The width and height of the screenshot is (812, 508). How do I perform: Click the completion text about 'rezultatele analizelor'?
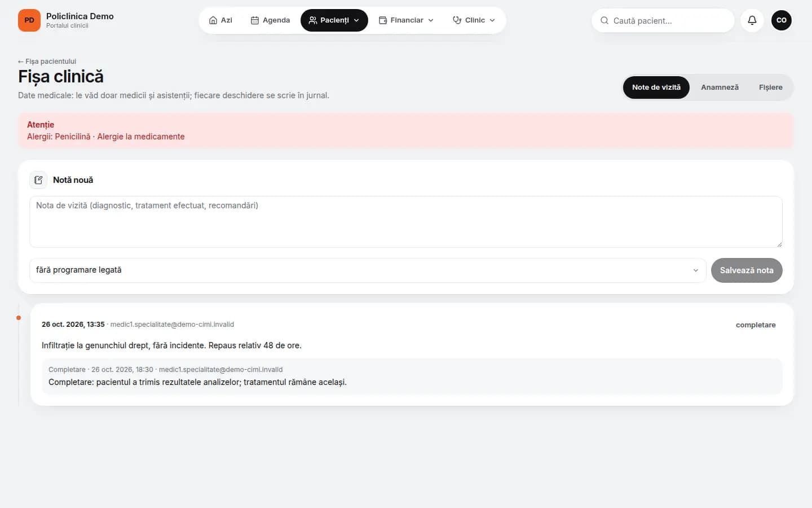[197, 382]
